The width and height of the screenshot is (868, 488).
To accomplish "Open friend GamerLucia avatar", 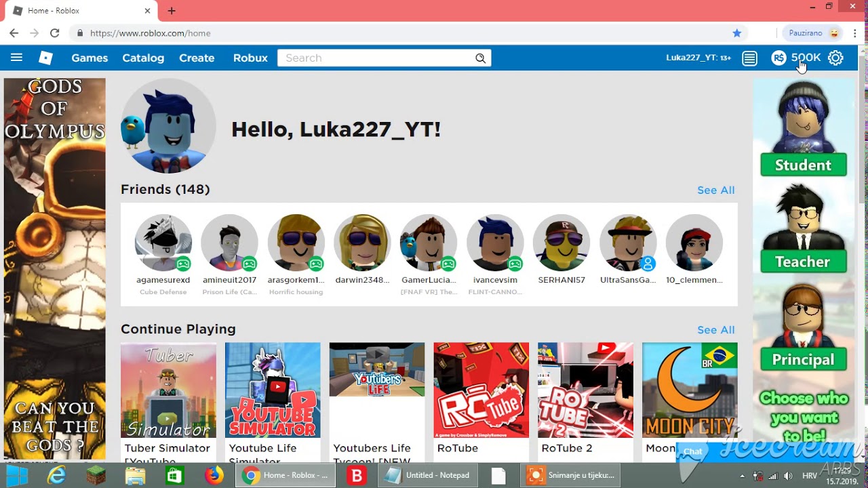I will click(429, 243).
